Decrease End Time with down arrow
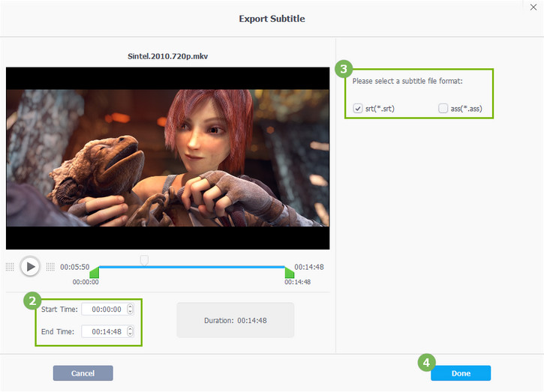 click(x=130, y=334)
